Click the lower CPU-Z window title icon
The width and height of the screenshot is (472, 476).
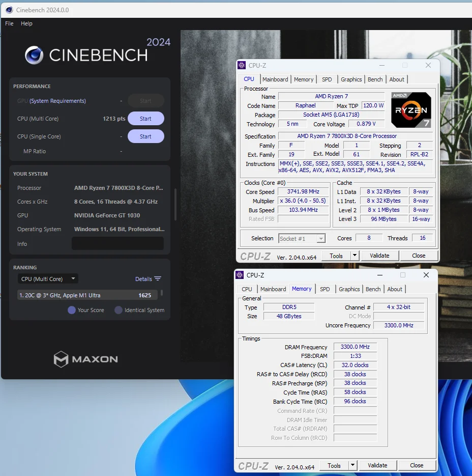[240, 275]
